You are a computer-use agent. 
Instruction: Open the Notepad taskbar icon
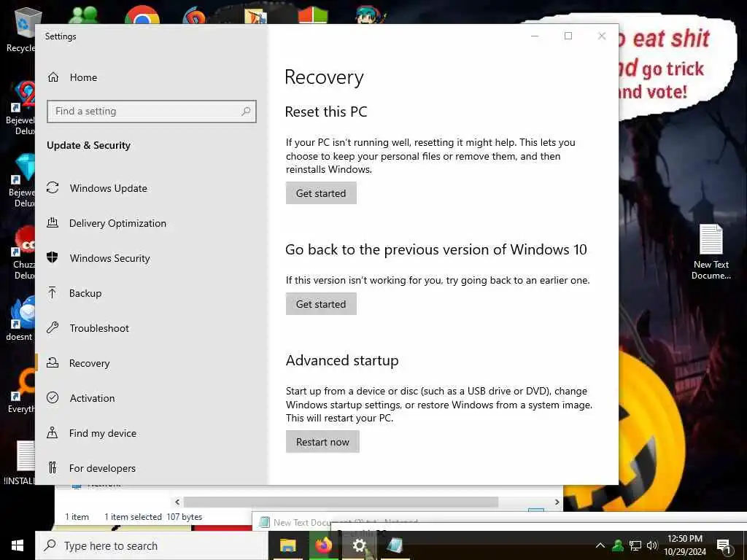(x=395, y=545)
